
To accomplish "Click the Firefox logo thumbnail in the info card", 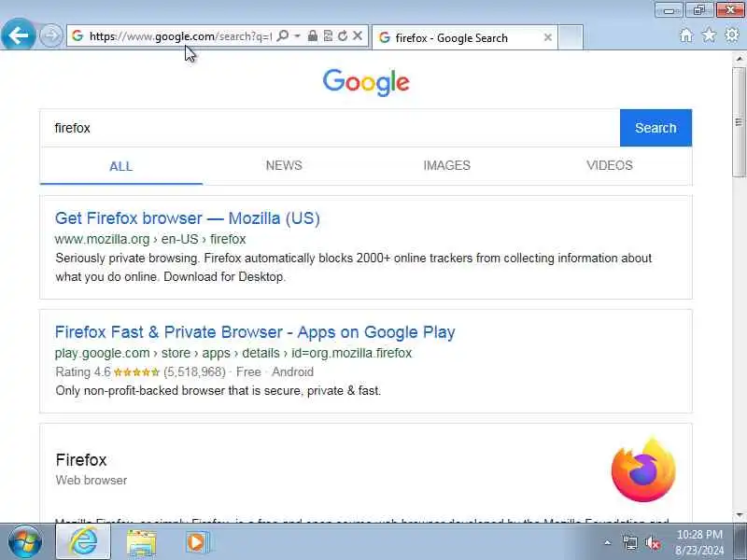I will coord(643,469).
